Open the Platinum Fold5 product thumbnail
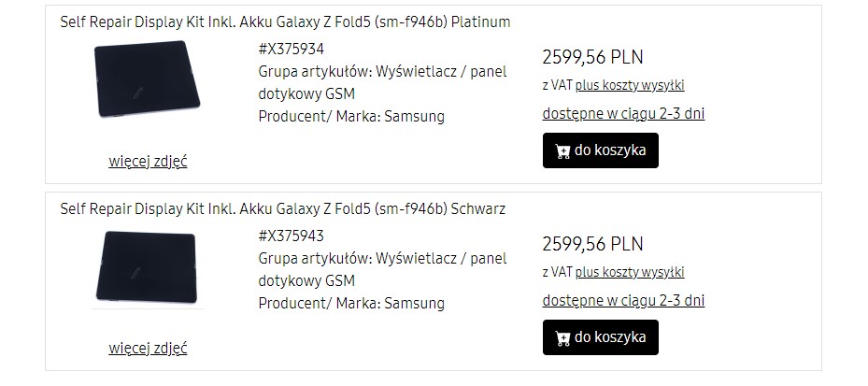The height and width of the screenshot is (386, 868). tap(148, 80)
